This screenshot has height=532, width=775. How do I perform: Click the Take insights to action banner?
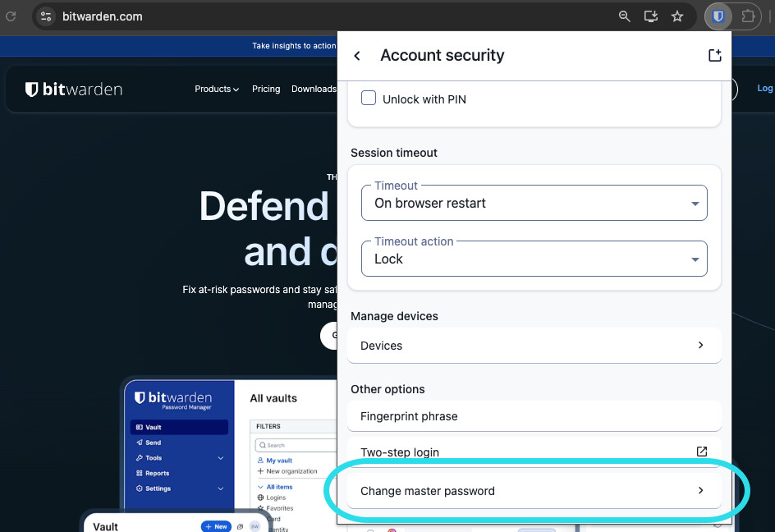tap(294, 45)
